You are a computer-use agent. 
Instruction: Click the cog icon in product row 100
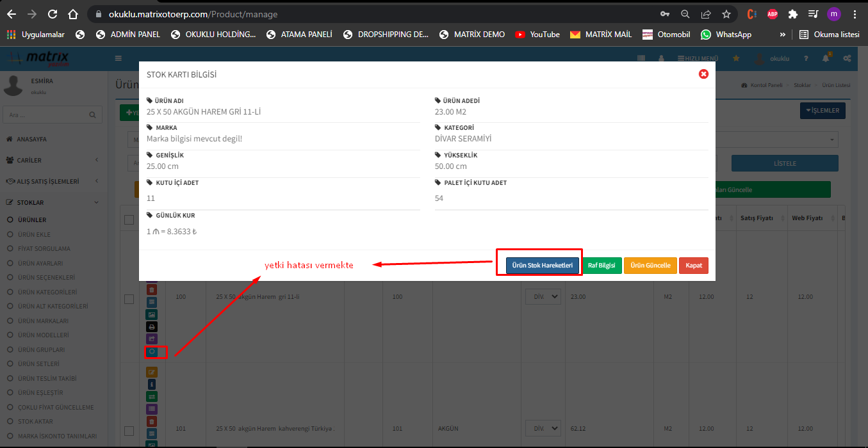[x=152, y=351]
